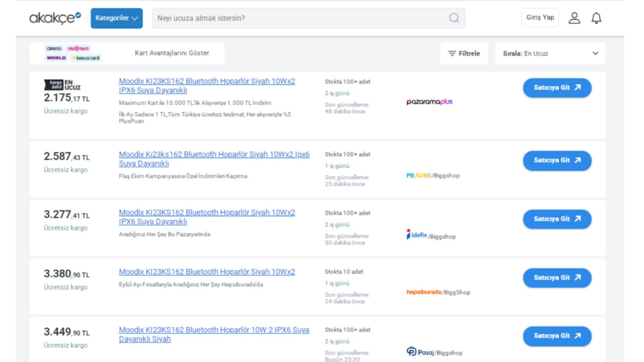The height and width of the screenshot is (362, 644).
Task: Go to seller for the 3.277,41 TL offer
Action: (557, 219)
